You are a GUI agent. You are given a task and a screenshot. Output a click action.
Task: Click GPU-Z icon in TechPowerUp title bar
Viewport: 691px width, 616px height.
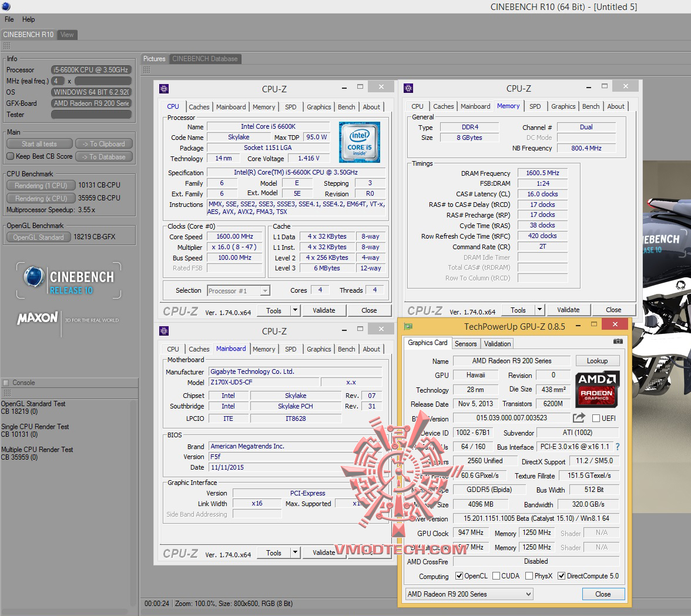click(408, 326)
